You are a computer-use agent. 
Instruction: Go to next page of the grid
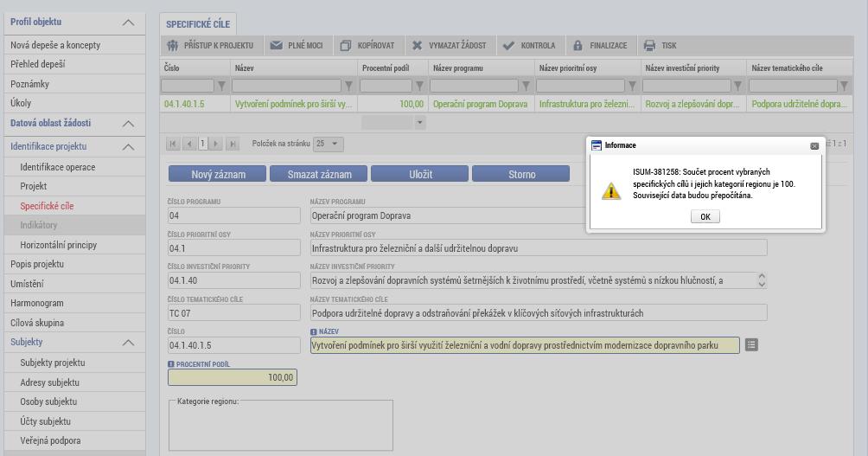216,144
